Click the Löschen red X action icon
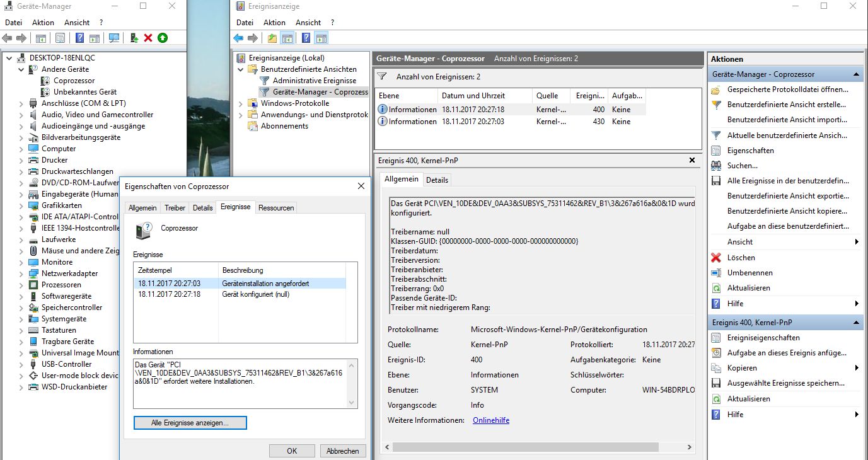The height and width of the screenshot is (460, 868). pyautogui.click(x=716, y=258)
